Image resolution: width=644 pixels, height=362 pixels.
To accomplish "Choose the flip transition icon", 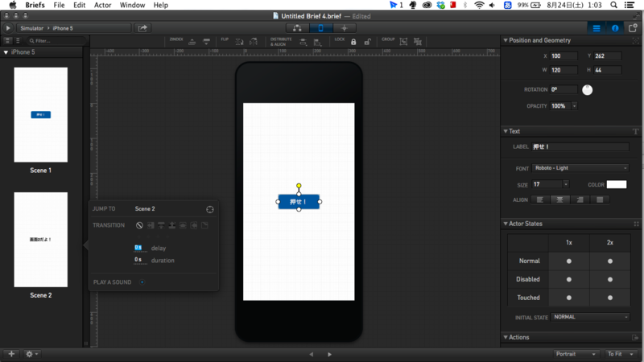I will (183, 225).
